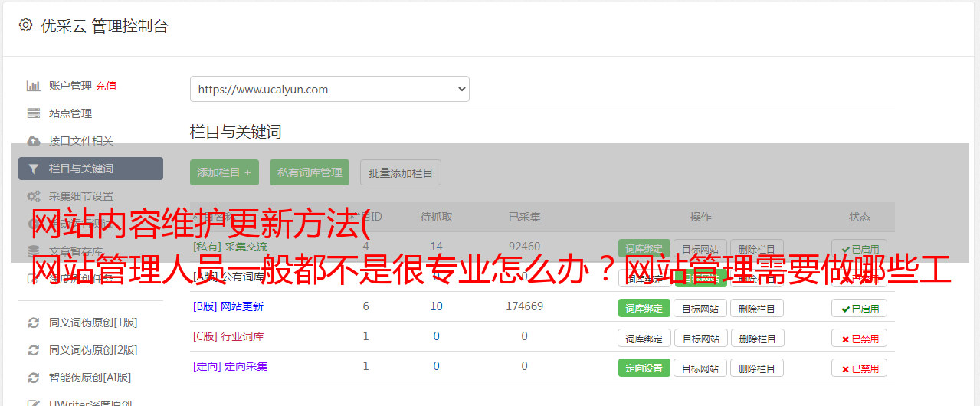Open the [私有] 采集交流 column link
This screenshot has height=406, width=980.
[230, 247]
